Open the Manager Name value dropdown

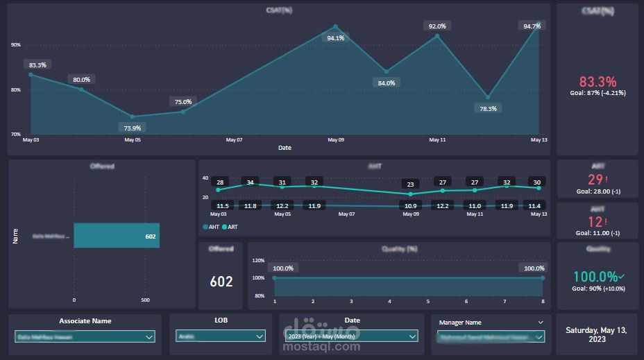(x=491, y=337)
